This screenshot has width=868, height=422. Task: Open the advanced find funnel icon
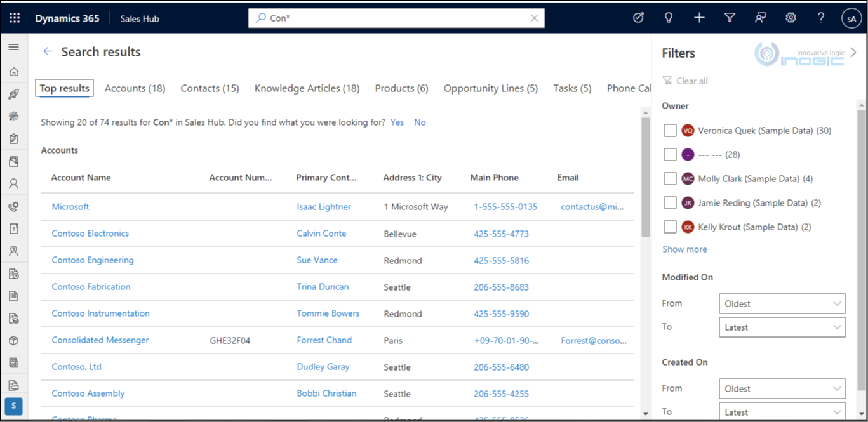tap(730, 18)
